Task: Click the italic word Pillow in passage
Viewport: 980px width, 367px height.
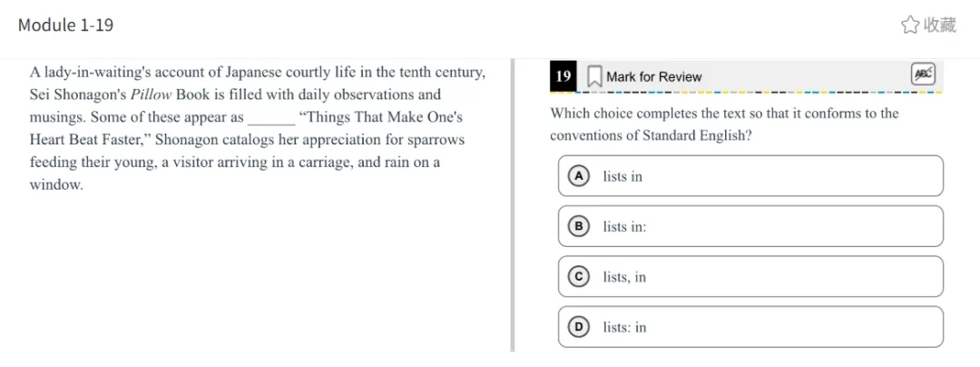Action: point(151,95)
